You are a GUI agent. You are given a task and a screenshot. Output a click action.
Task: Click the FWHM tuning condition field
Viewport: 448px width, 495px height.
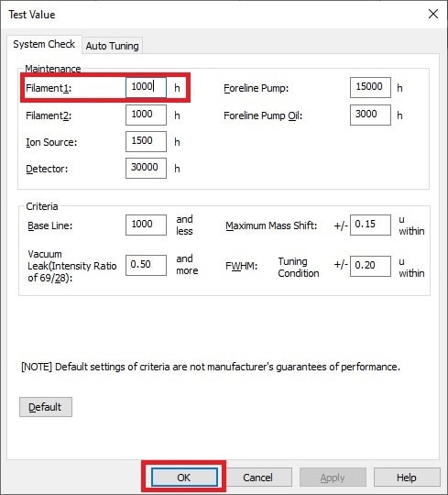click(x=370, y=266)
